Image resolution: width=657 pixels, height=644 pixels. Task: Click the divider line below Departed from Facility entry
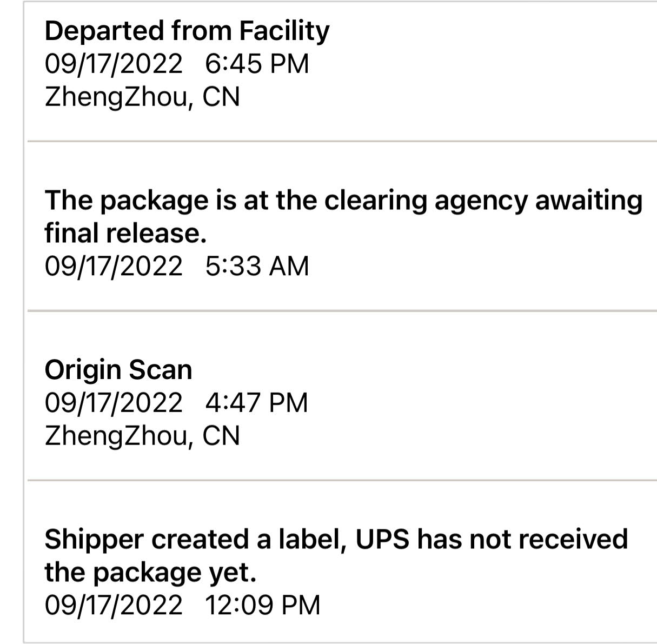[342, 141]
